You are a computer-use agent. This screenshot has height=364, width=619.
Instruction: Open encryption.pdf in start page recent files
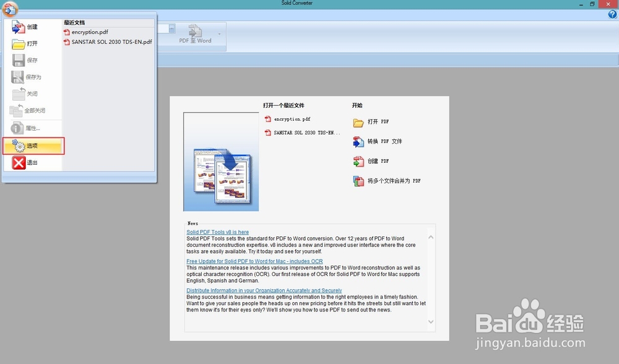pos(292,119)
